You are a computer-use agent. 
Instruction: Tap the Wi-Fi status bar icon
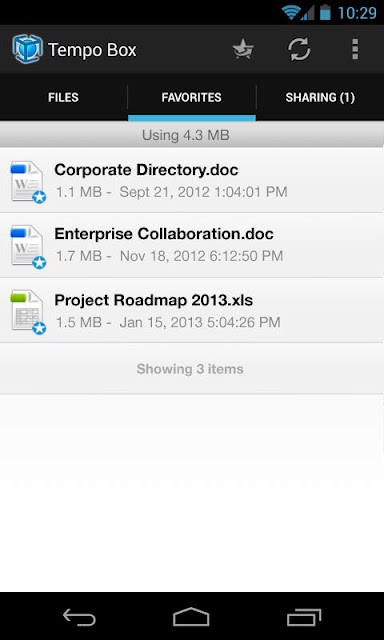[x=290, y=13]
